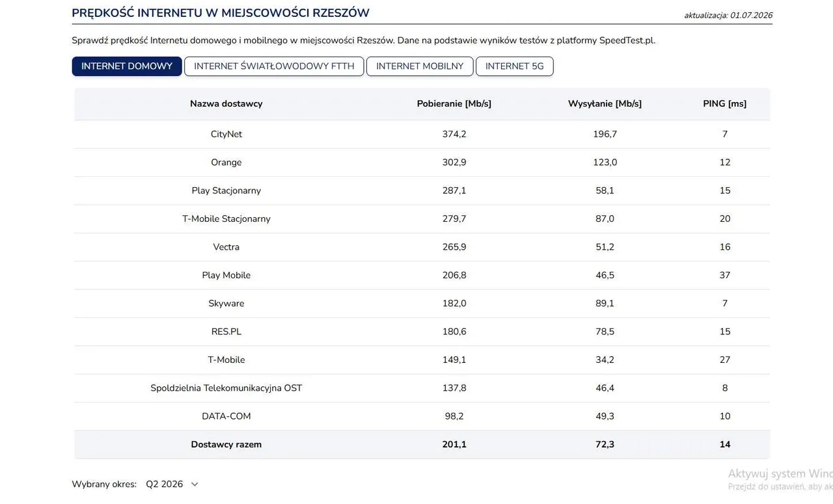833x504 pixels.
Task: Click total download value 201,1
Action: point(454,445)
